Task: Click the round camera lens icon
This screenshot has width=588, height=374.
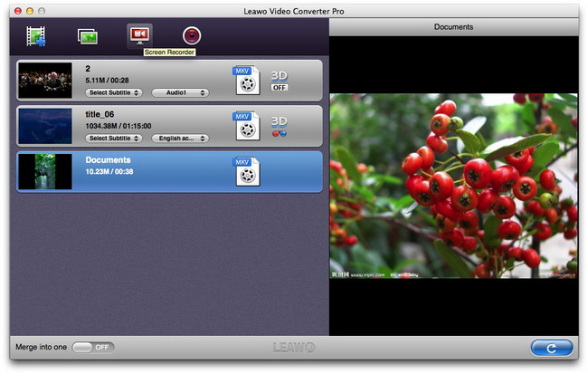Action: coord(192,35)
